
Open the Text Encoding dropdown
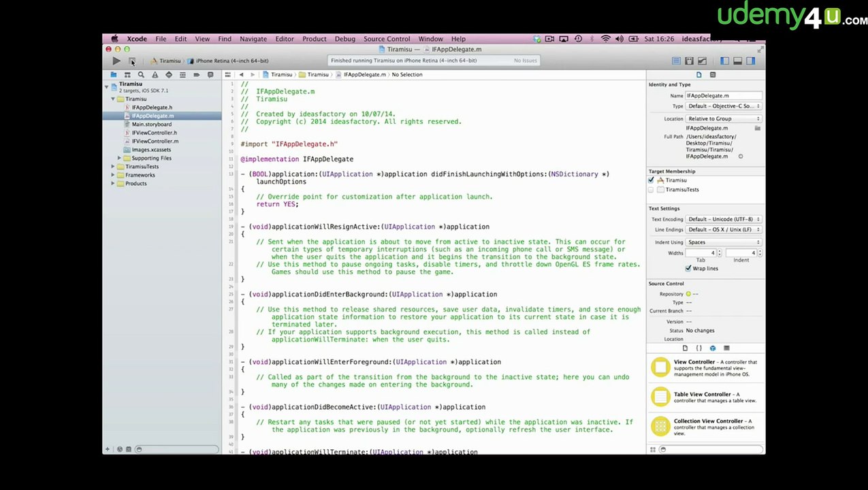(724, 219)
